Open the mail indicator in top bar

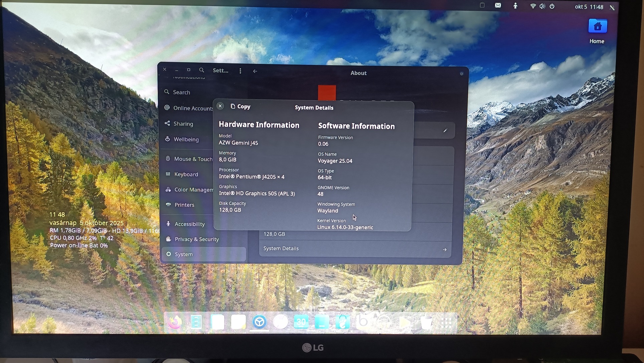[x=498, y=6]
